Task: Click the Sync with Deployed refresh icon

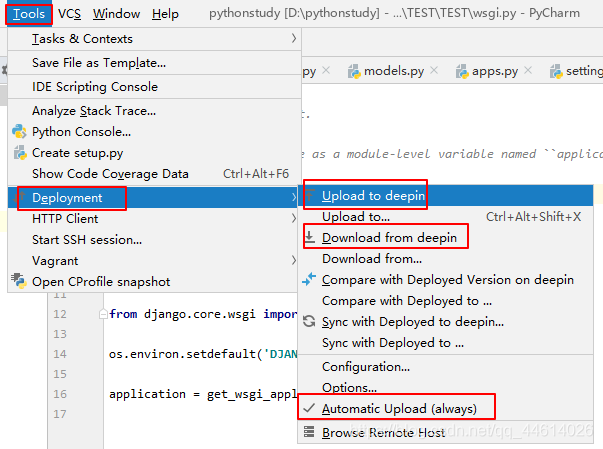Action: point(309,321)
